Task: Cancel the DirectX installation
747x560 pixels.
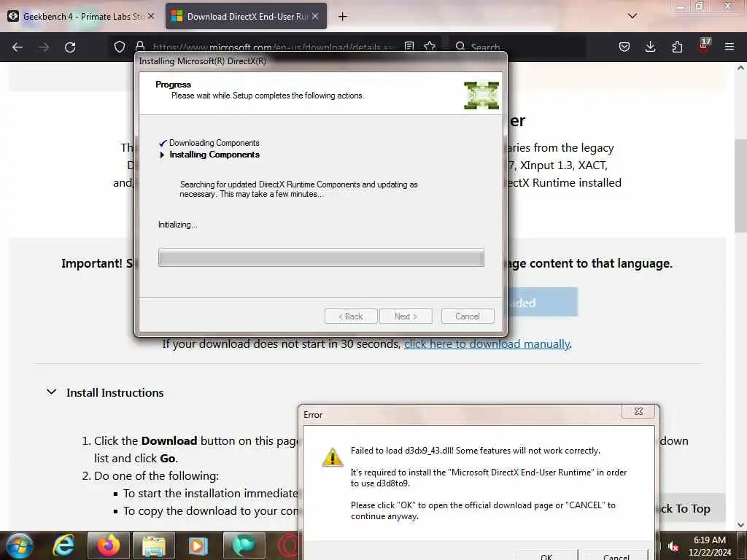Action: pyautogui.click(x=468, y=316)
